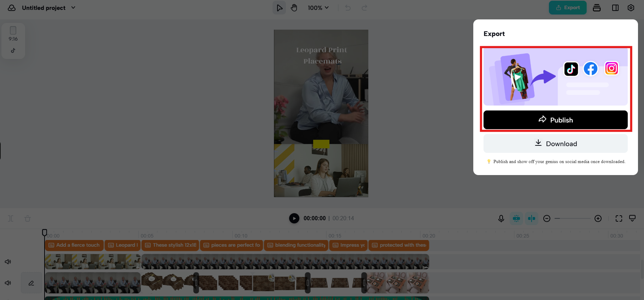Select the upper-track office video clip thumbnail
The image size is (644, 300).
[93, 262]
